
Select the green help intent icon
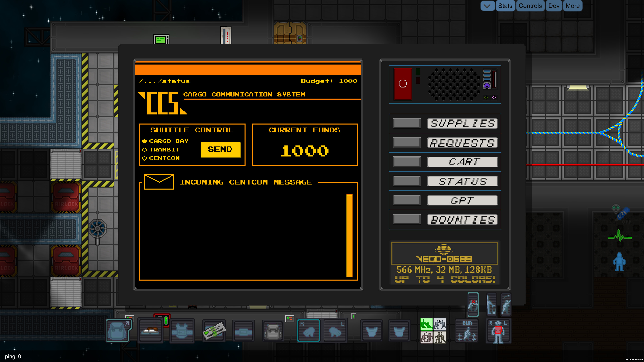point(427,324)
